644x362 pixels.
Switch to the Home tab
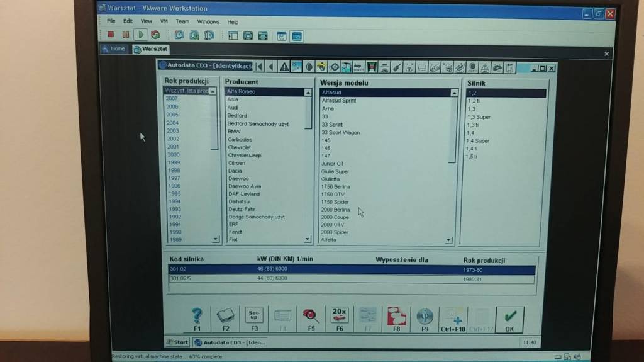pyautogui.click(x=114, y=49)
